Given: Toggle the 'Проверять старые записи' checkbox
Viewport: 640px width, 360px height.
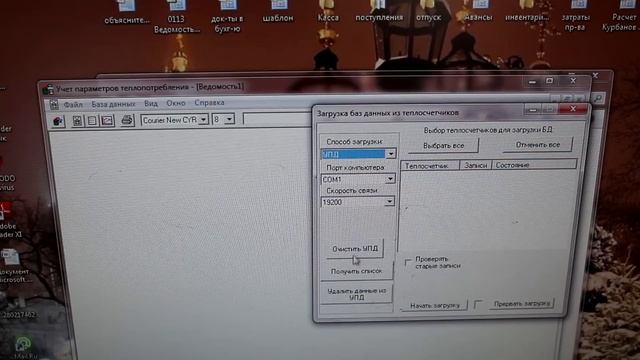Looking at the screenshot, I should [408, 262].
